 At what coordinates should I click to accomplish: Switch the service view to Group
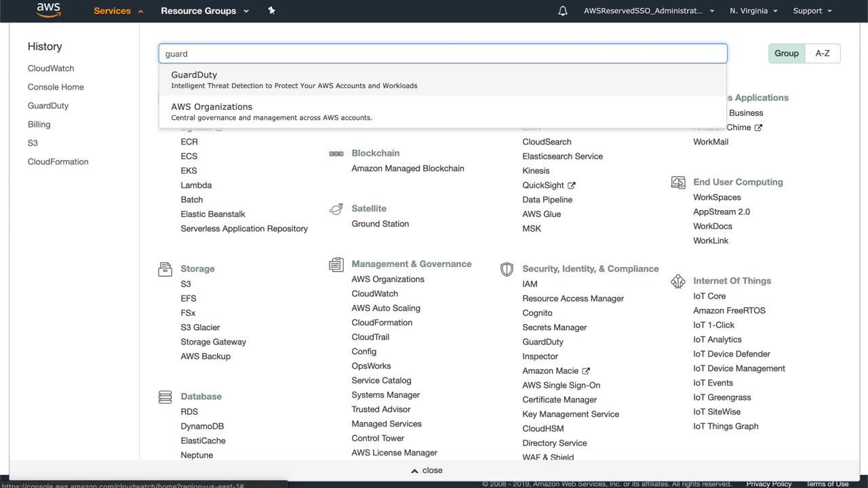pyautogui.click(x=787, y=54)
